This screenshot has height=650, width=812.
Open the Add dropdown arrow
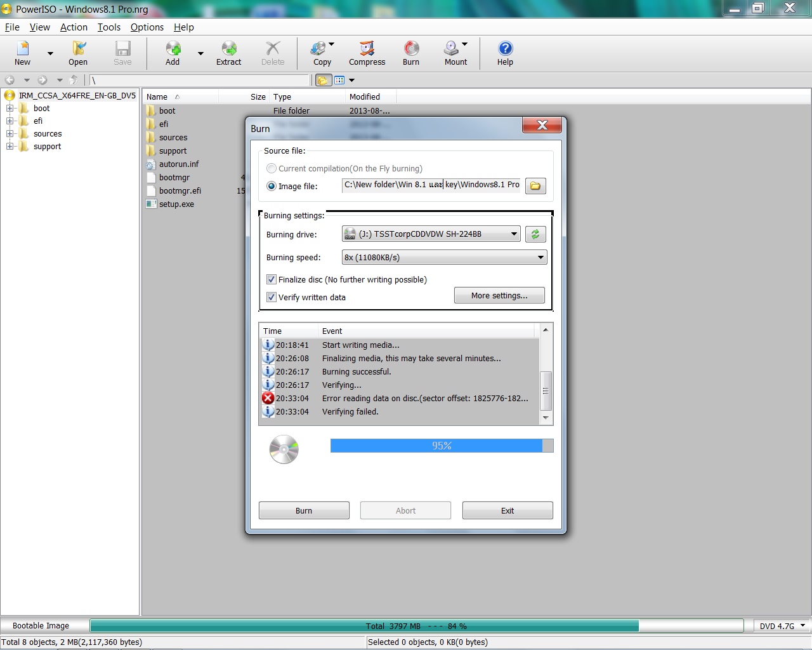click(x=200, y=54)
